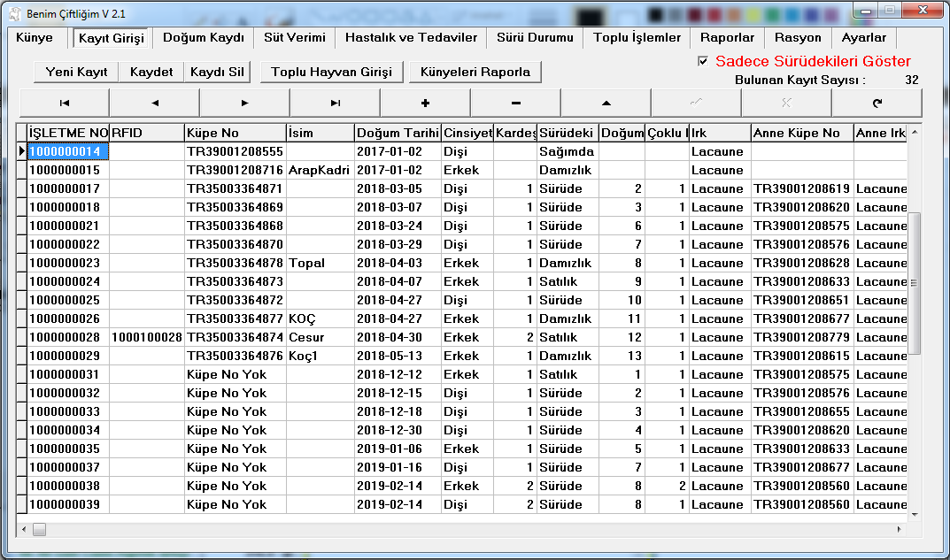Go to first record navigator button
Viewport: 950px width, 560px height.
[x=64, y=103]
